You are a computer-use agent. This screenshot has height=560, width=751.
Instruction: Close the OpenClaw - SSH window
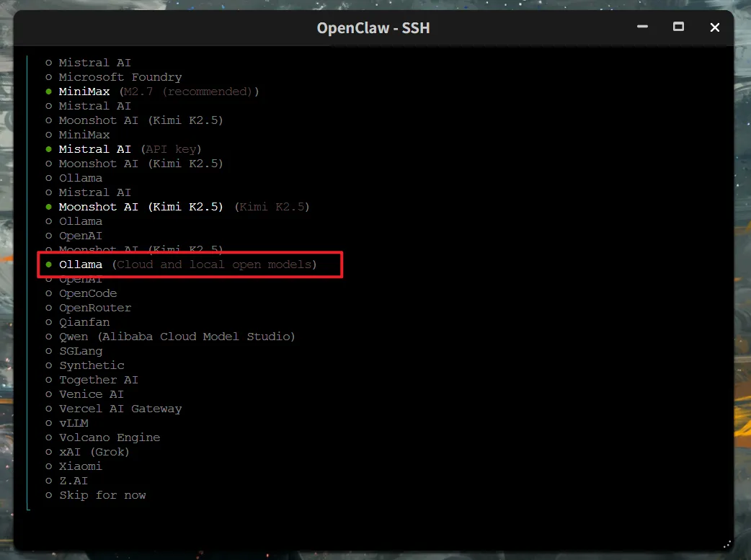pos(714,27)
